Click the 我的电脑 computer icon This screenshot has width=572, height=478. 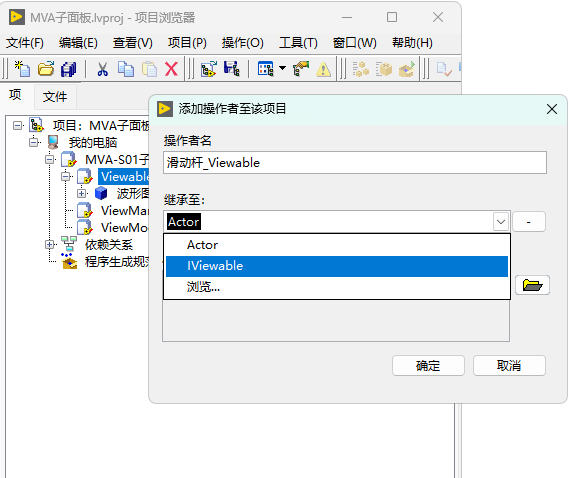tap(53, 142)
